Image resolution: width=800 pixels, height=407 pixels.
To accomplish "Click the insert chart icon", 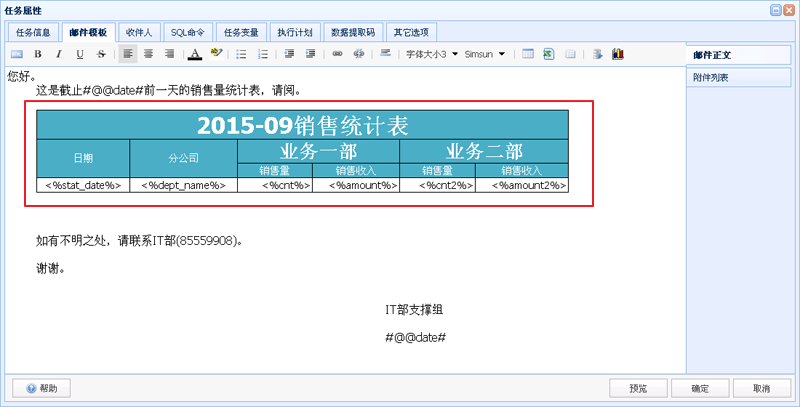I will click(x=617, y=54).
